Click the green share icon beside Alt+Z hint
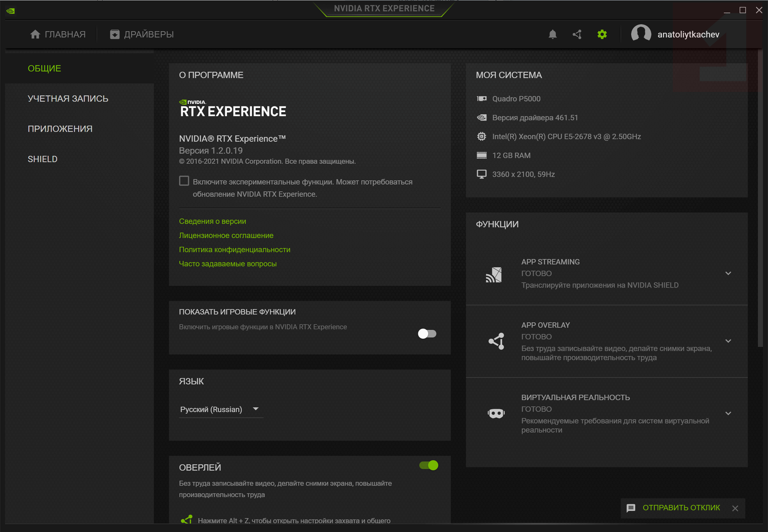 coord(187,520)
